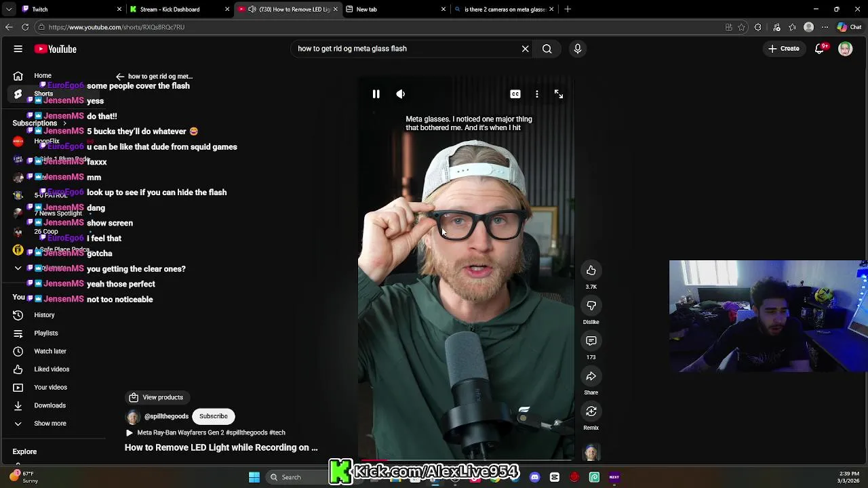Image resolution: width=868 pixels, height=488 pixels.
Task: Open the Create dropdown
Action: pyautogui.click(x=784, y=49)
